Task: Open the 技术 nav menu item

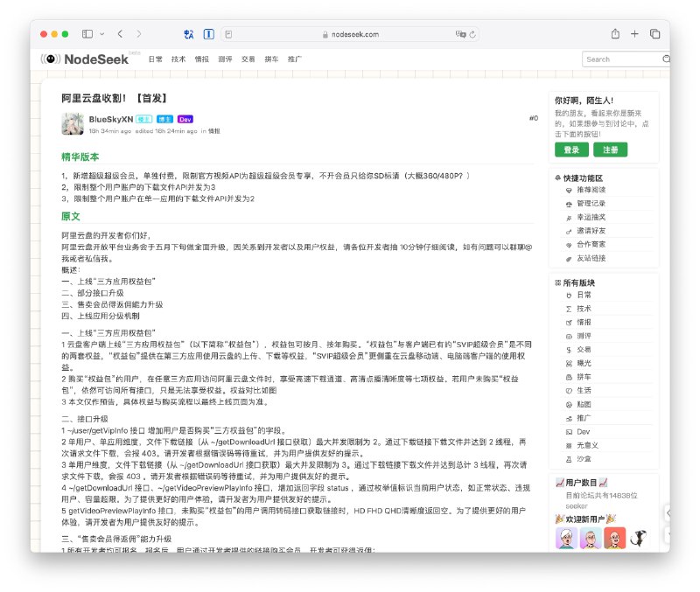Action: 178,59
